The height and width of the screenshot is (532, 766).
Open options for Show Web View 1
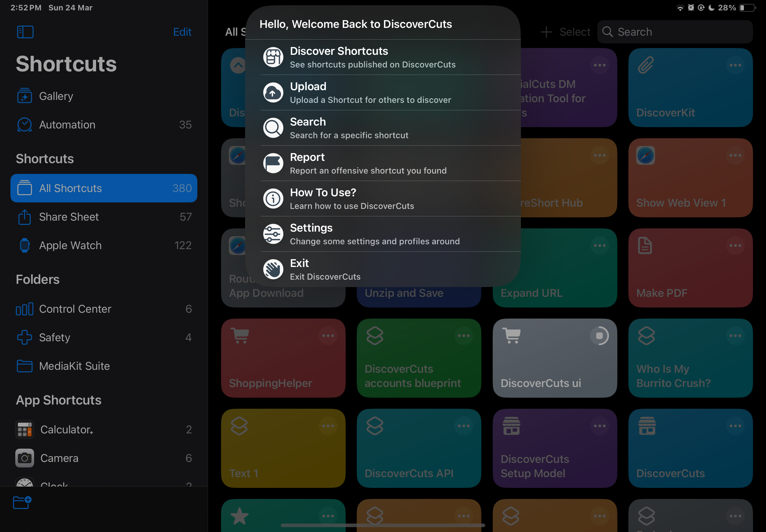coord(735,155)
